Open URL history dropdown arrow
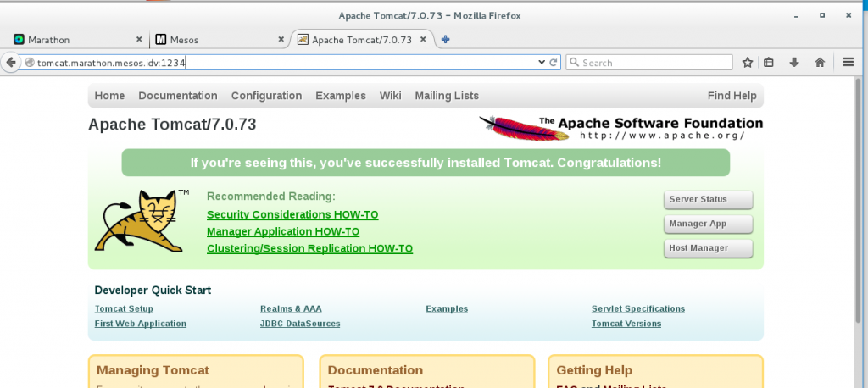Screen dimensions: 868x388 [x=542, y=63]
